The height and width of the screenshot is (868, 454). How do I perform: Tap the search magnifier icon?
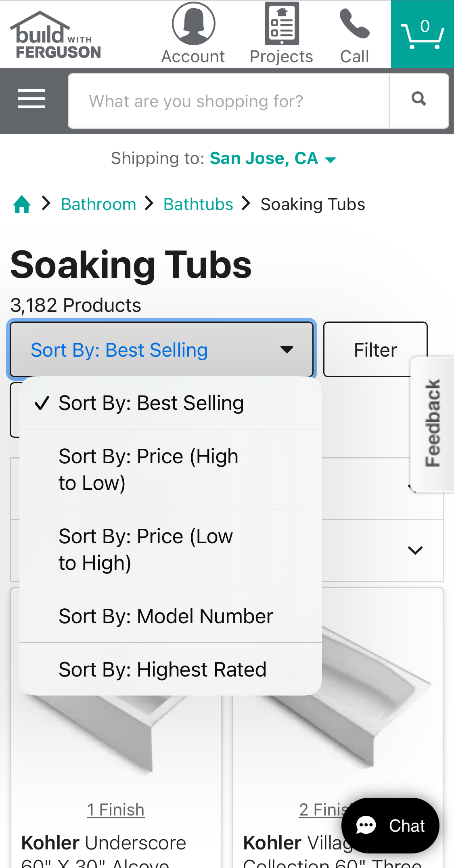pos(418,98)
